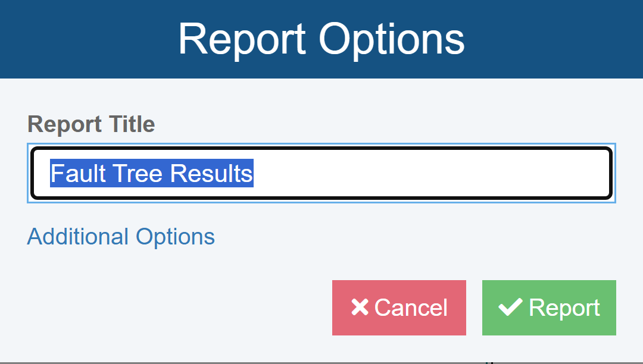Click the word "Options" in the dialog header
643x364 pixels.
(x=391, y=39)
